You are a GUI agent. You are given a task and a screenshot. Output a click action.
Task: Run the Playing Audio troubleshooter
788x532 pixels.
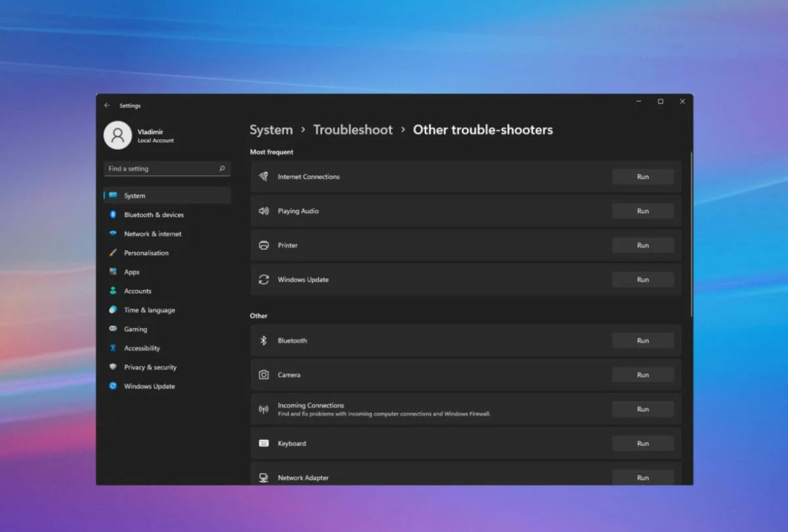643,211
